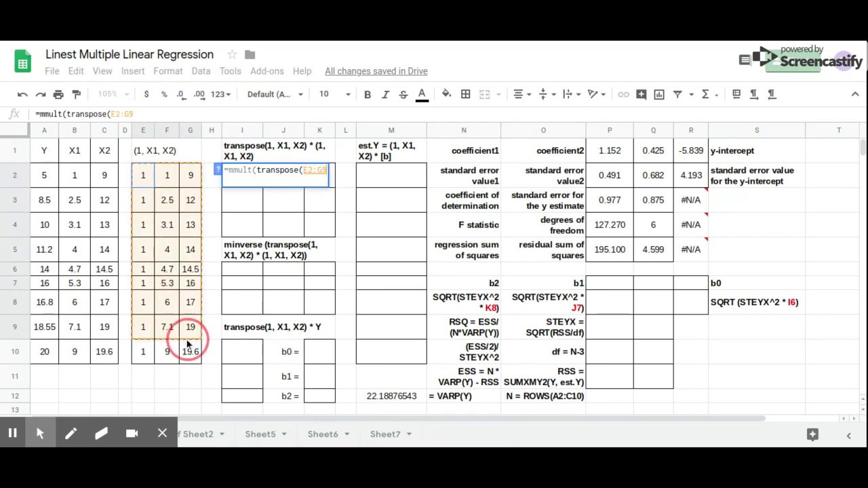Image resolution: width=868 pixels, height=488 pixels.
Task: Toggle the Screencastify webcam
Action: pos(132,434)
